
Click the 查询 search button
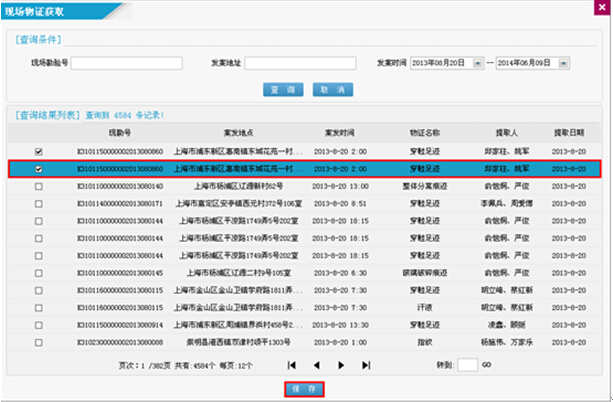tap(283, 90)
